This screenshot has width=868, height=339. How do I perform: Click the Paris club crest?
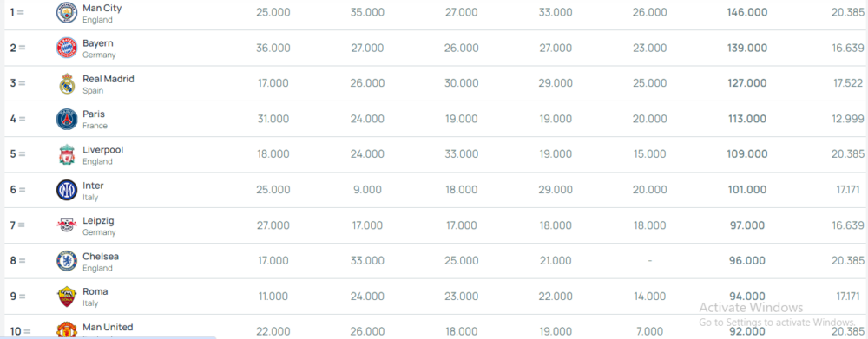[67, 119]
